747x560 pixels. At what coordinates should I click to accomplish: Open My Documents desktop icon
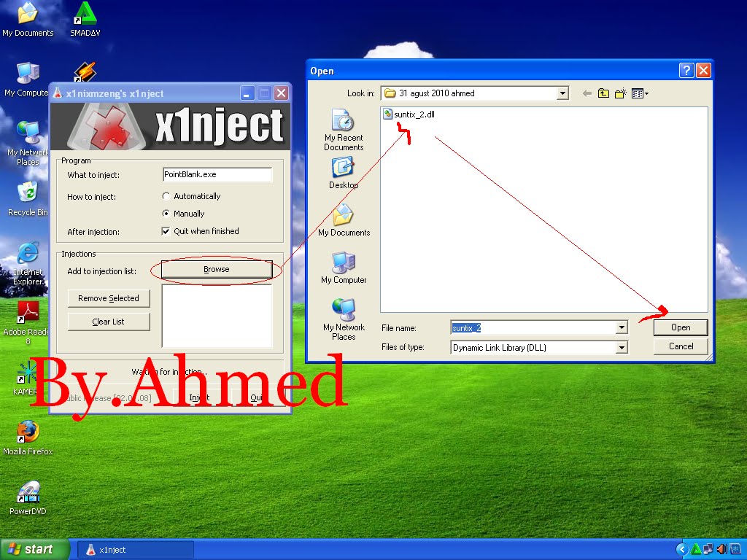28,19
